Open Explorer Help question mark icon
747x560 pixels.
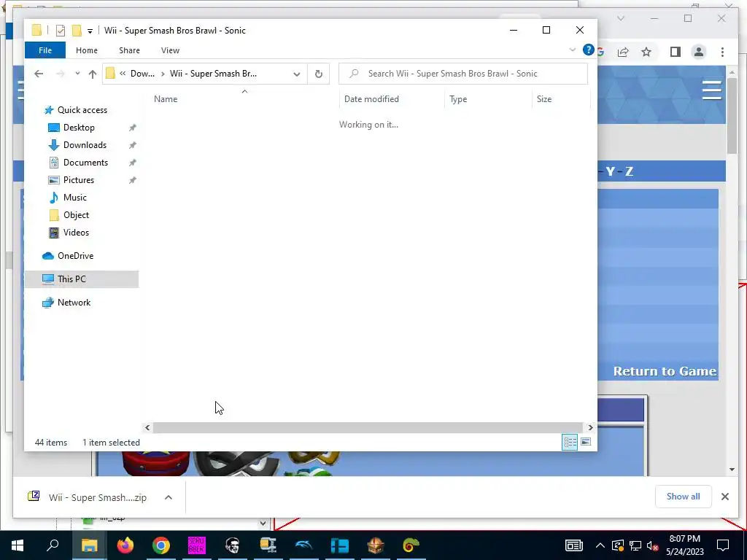tap(589, 50)
